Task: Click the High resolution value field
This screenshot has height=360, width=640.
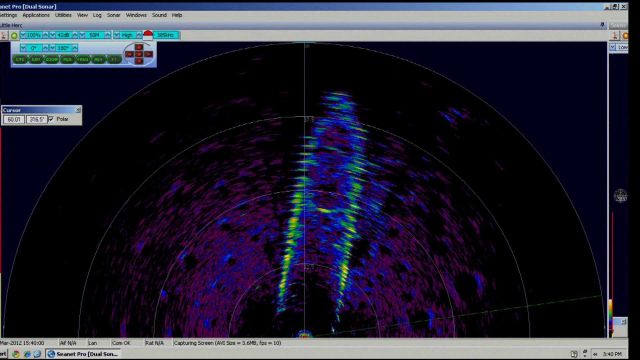Action: pos(128,35)
